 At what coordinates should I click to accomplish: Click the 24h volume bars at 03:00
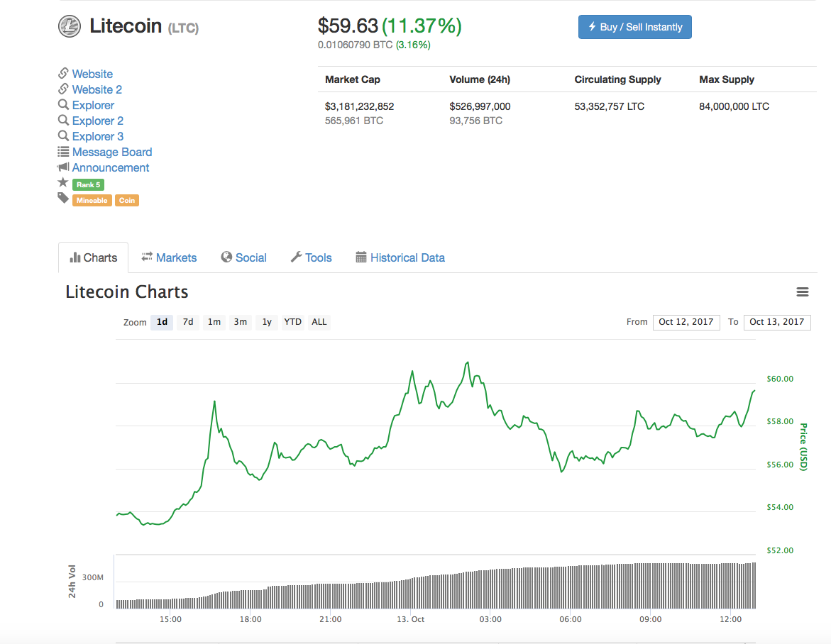click(490, 589)
